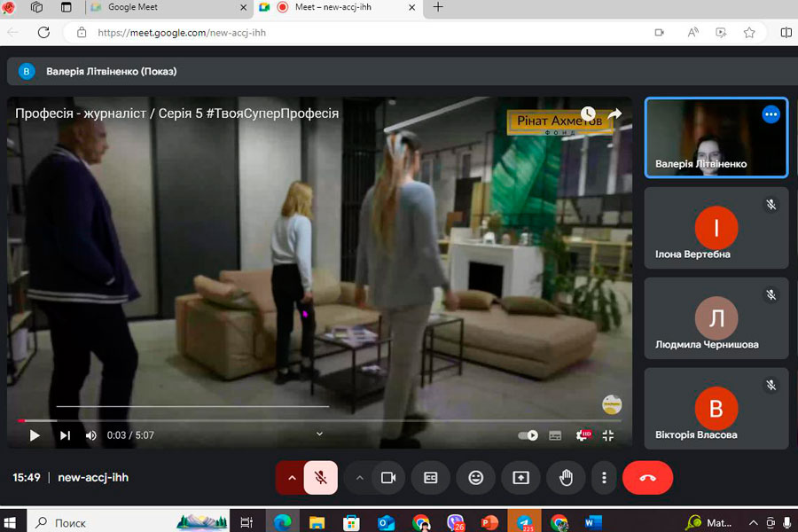Open Word from taskbar
798x532 pixels.
(x=593, y=522)
